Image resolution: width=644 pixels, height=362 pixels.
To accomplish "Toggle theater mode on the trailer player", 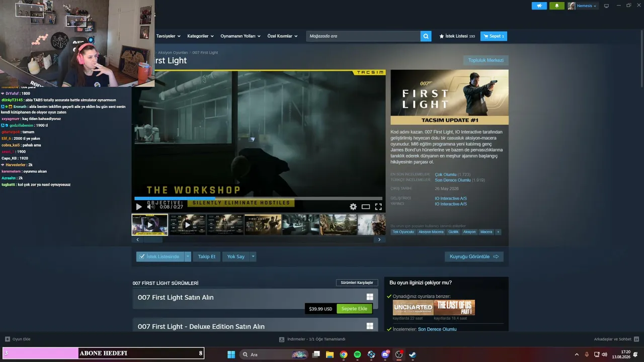I will click(x=366, y=207).
